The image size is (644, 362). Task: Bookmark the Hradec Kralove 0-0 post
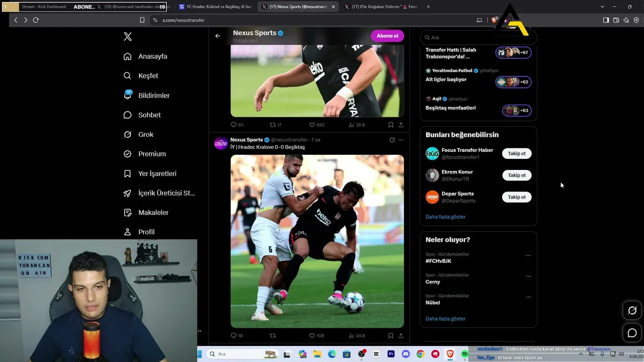coord(390,335)
